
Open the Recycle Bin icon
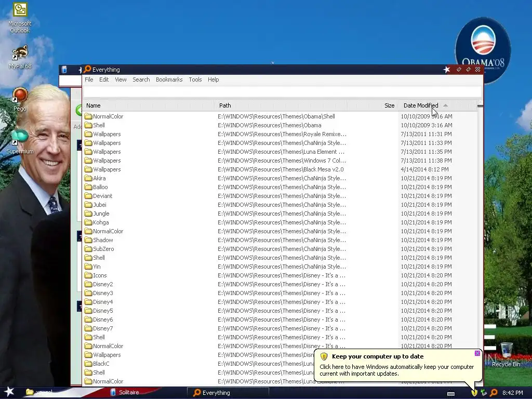(506, 354)
